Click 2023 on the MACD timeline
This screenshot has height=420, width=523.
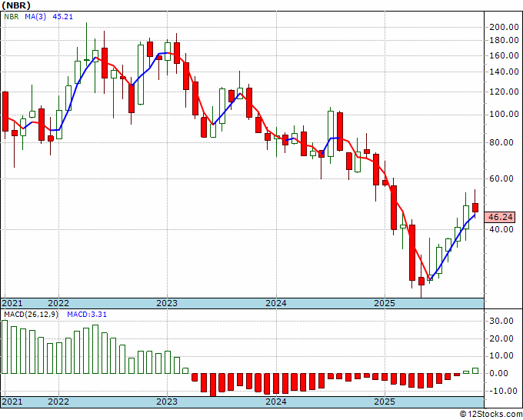tap(167, 402)
